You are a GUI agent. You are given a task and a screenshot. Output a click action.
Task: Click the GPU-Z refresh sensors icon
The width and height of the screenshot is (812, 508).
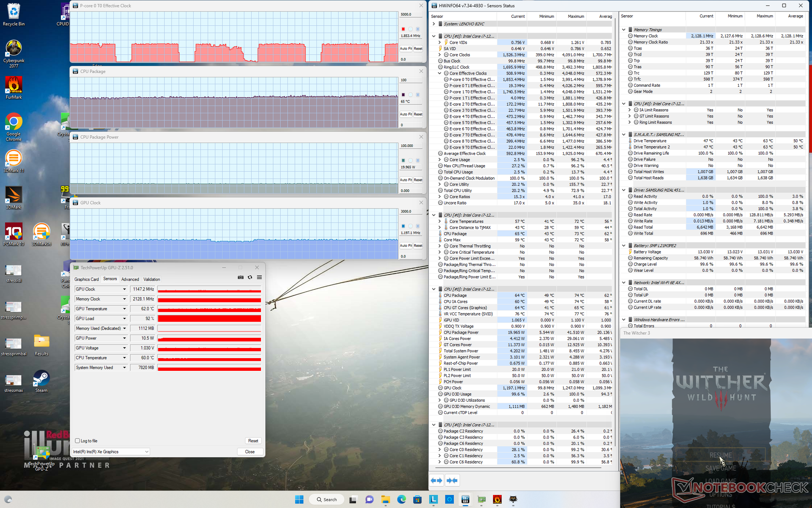click(250, 277)
